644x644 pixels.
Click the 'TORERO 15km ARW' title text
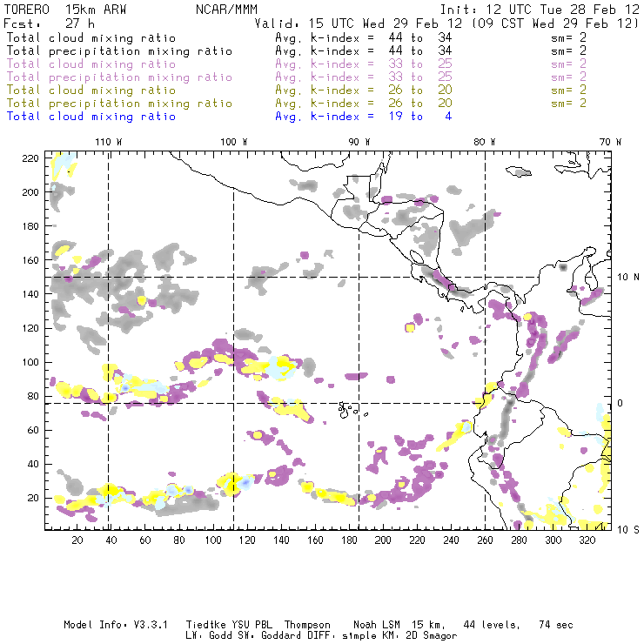point(65,10)
